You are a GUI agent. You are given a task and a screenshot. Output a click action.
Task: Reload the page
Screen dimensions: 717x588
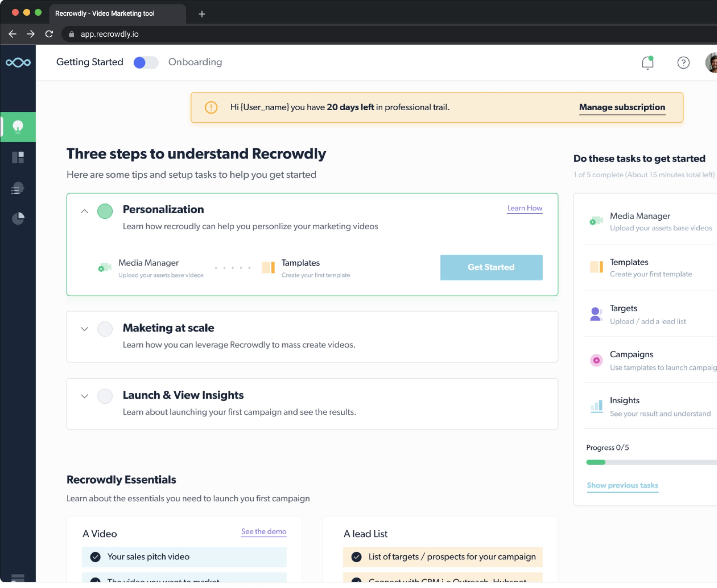tap(49, 34)
